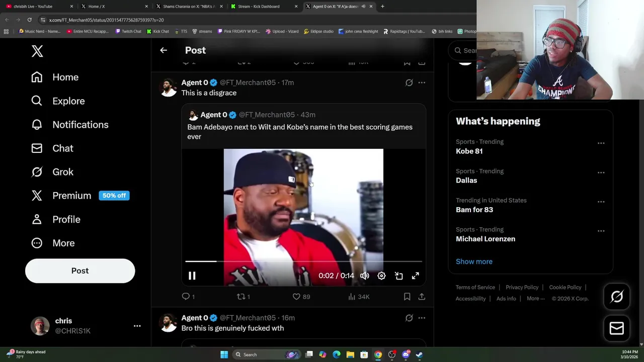Open Kick Chat bookmark
Screen dimensions: 644x362
click(x=158, y=31)
